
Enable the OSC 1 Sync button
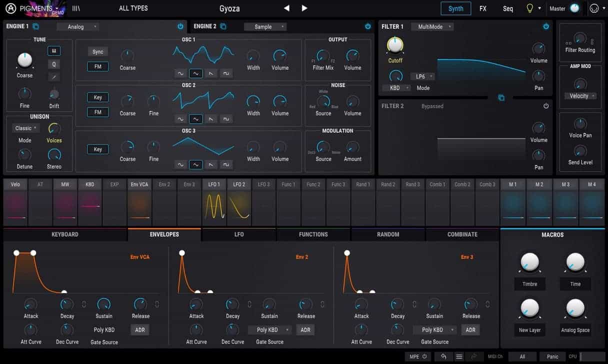pos(98,51)
